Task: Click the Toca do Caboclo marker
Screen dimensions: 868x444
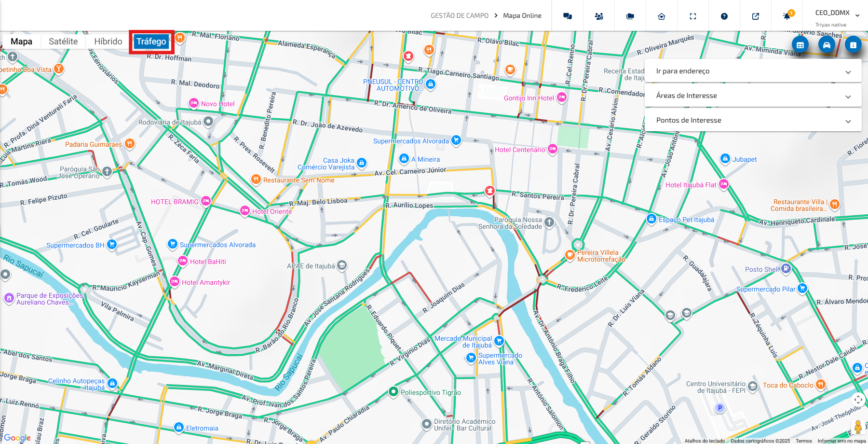Action: click(x=821, y=385)
